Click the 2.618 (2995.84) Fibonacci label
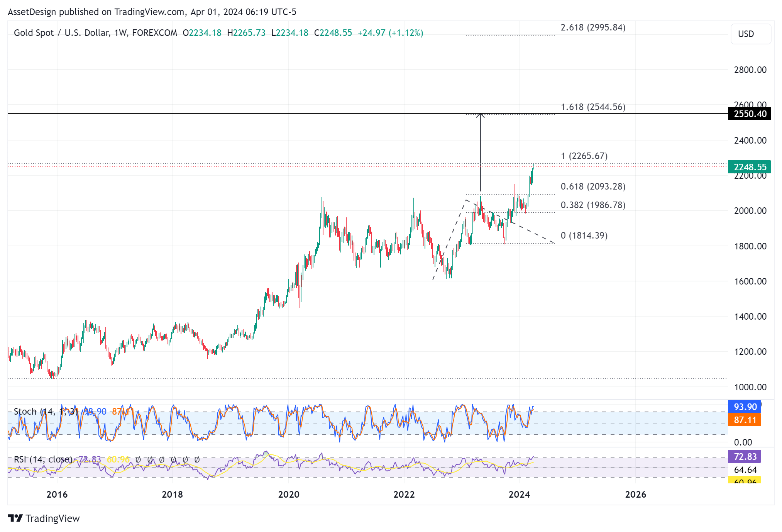The width and height of the screenshot is (782, 532). (593, 27)
